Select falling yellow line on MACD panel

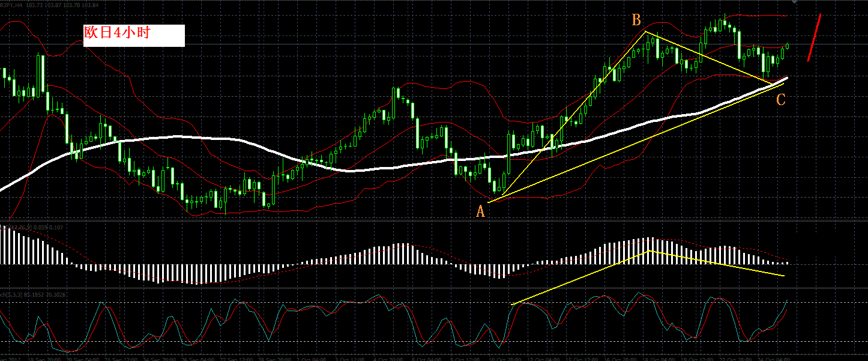[716, 263]
